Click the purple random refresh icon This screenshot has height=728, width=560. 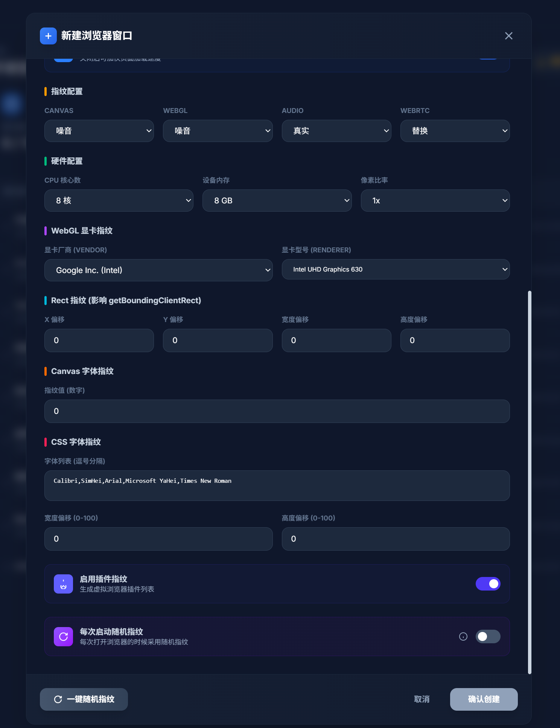63,636
